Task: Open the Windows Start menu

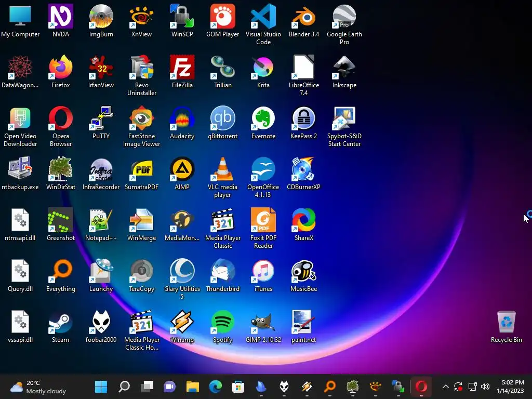Action: (101, 387)
